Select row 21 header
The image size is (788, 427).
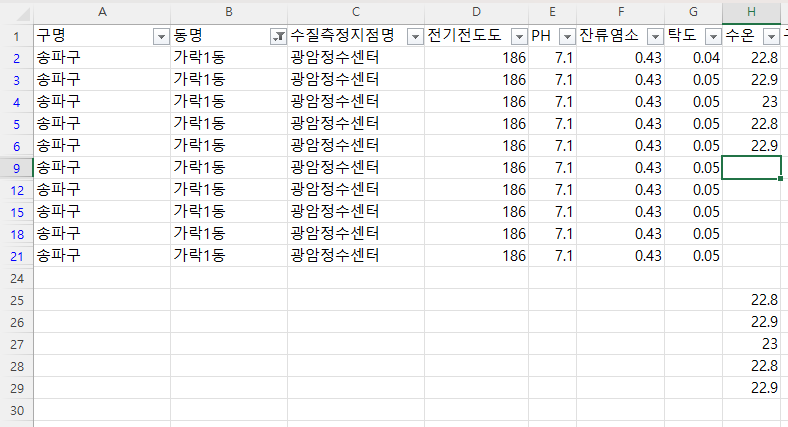(17, 256)
